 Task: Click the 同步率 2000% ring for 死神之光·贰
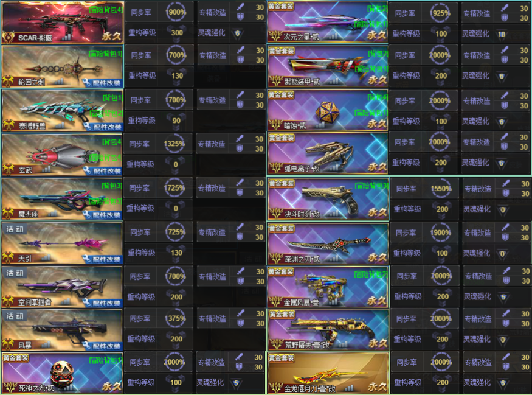[x=174, y=362]
